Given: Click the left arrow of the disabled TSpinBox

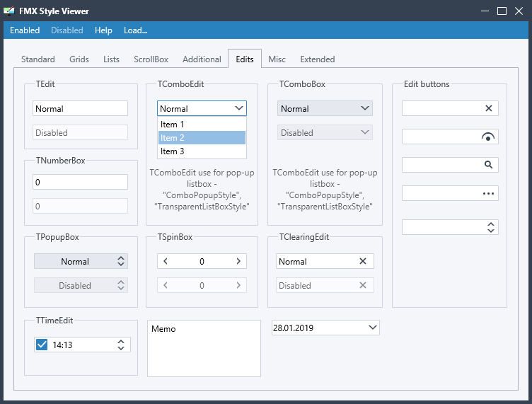Looking at the screenshot, I should [x=166, y=285].
